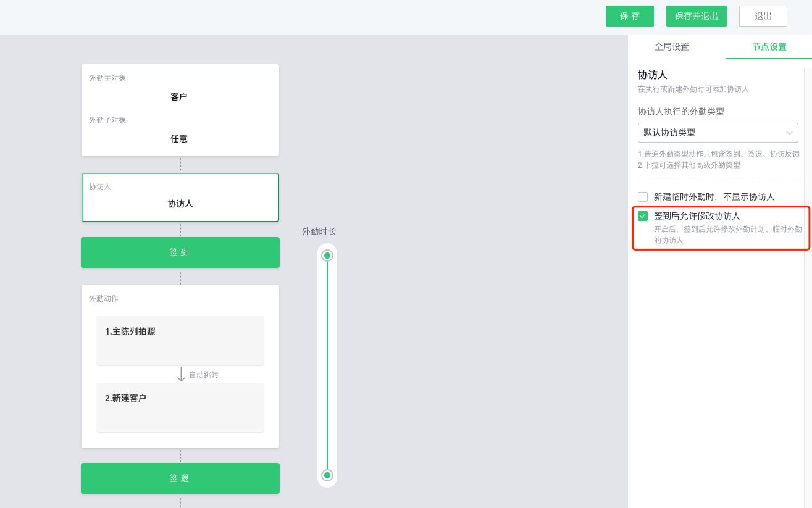Click the 签到 node
Viewport: 812px width, 508px height.
pyautogui.click(x=180, y=252)
